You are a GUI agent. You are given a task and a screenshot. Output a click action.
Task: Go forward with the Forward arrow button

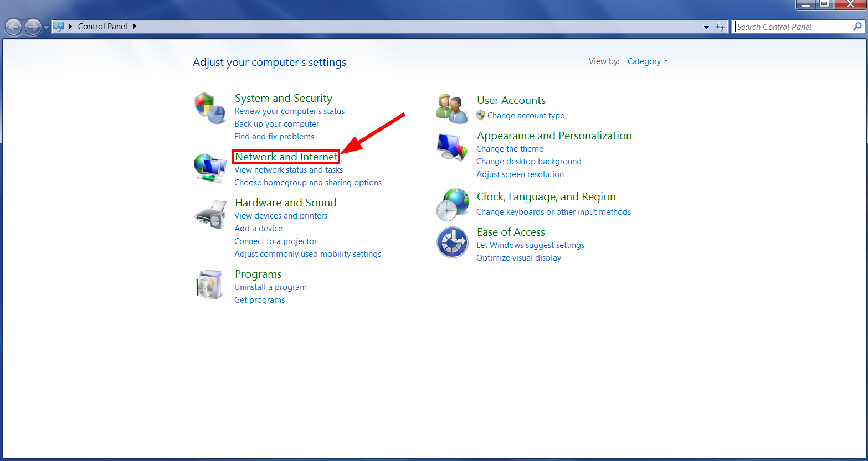click(33, 27)
